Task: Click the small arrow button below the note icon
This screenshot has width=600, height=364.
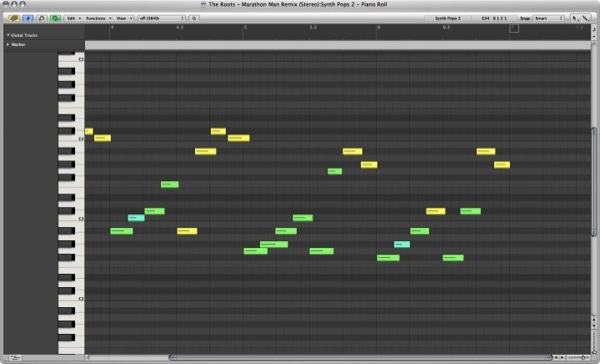Action: click(594, 37)
